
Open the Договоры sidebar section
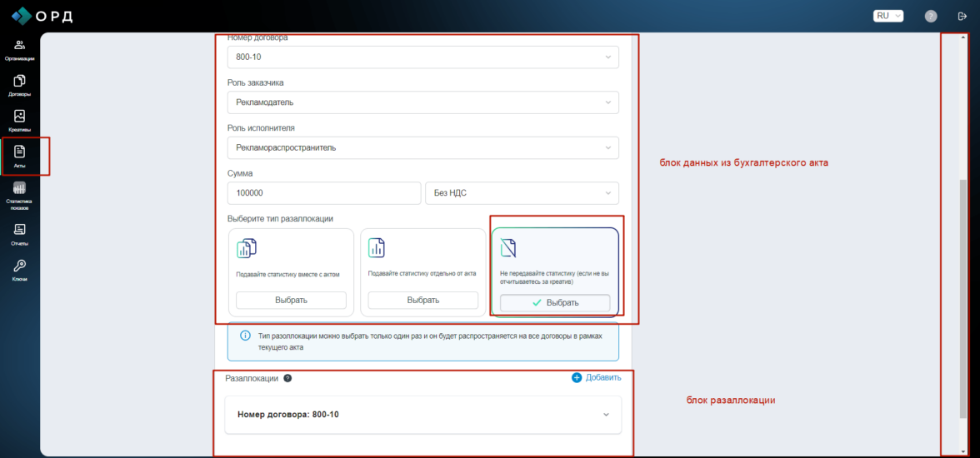[x=19, y=85]
